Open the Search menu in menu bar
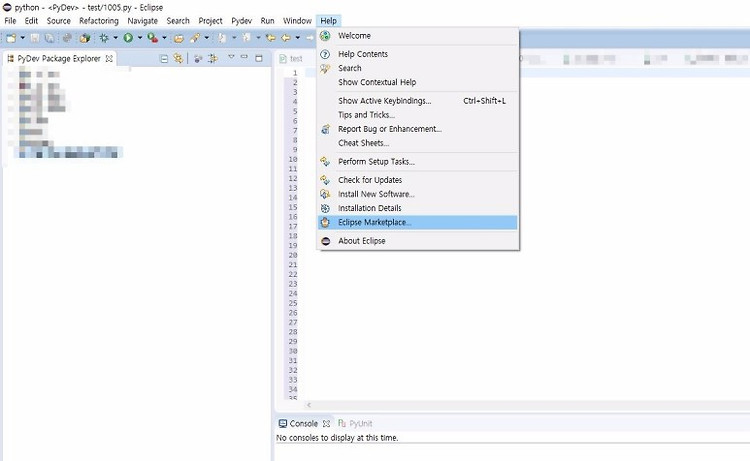Image resolution: width=750 pixels, height=461 pixels. pyautogui.click(x=178, y=21)
